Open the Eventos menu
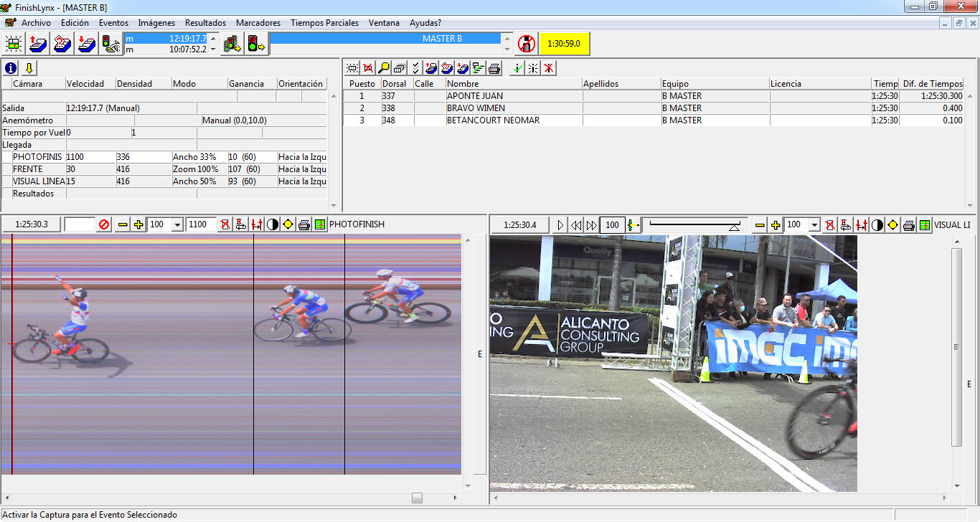 (113, 23)
